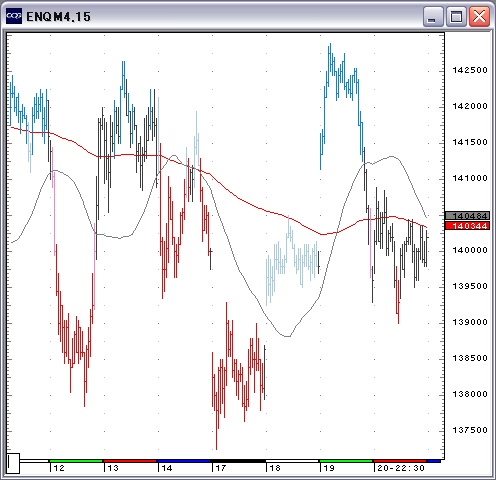The width and height of the screenshot is (496, 480).
Task: Select the 13 date marker on time axis
Action: tap(113, 468)
